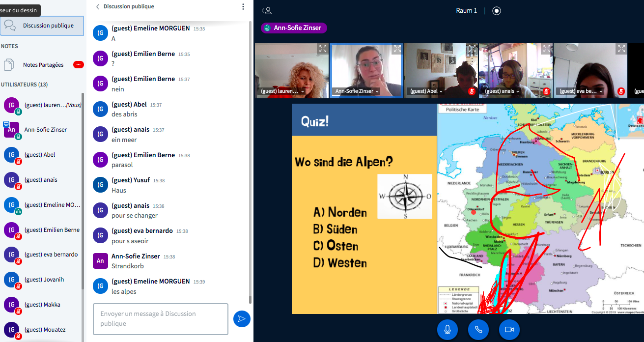Click Jovanih's avatar in the user list
This screenshot has width=644, height=342.
click(11, 280)
